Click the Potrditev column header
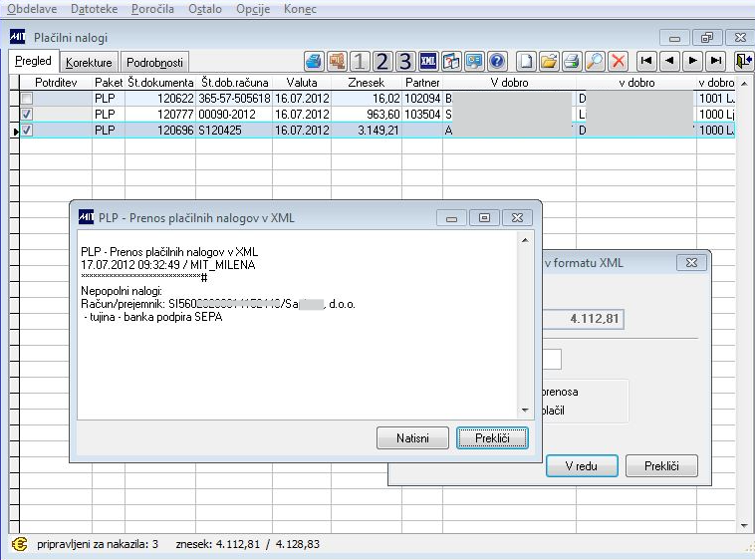Viewport: 755px width, 560px height. pos(56,83)
